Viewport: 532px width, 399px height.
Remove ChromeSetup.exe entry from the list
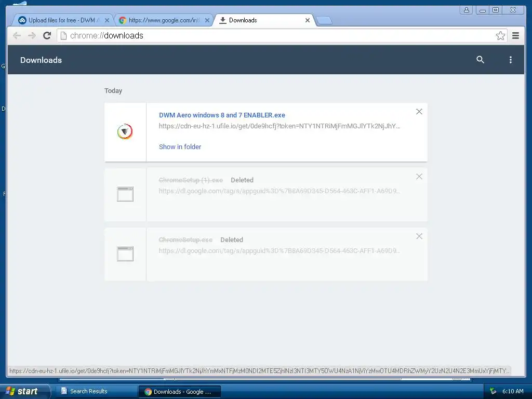click(x=419, y=236)
